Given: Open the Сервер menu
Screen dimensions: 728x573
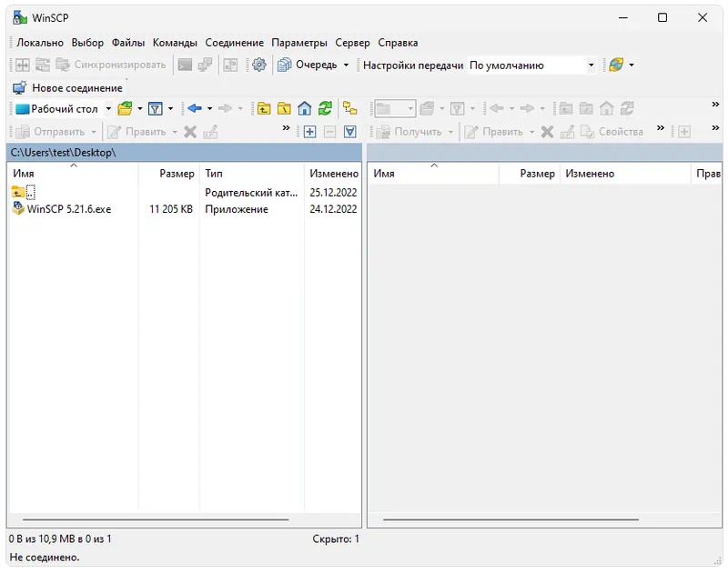Looking at the screenshot, I should 352,43.
